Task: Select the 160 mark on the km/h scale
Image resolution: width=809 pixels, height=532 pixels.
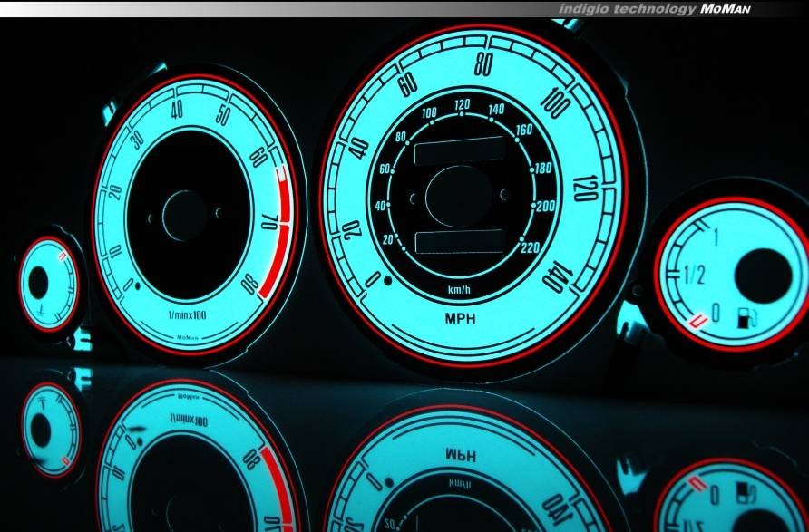Action: [524, 130]
